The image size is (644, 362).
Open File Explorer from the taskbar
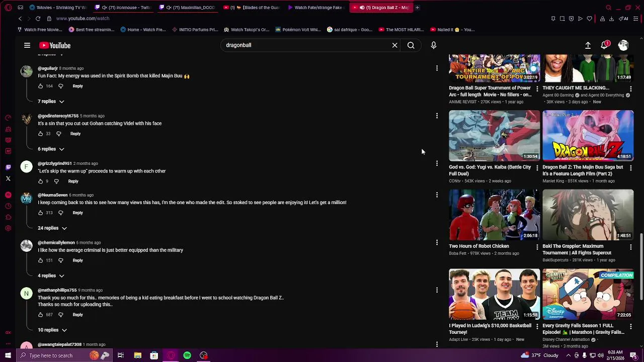click(x=137, y=355)
